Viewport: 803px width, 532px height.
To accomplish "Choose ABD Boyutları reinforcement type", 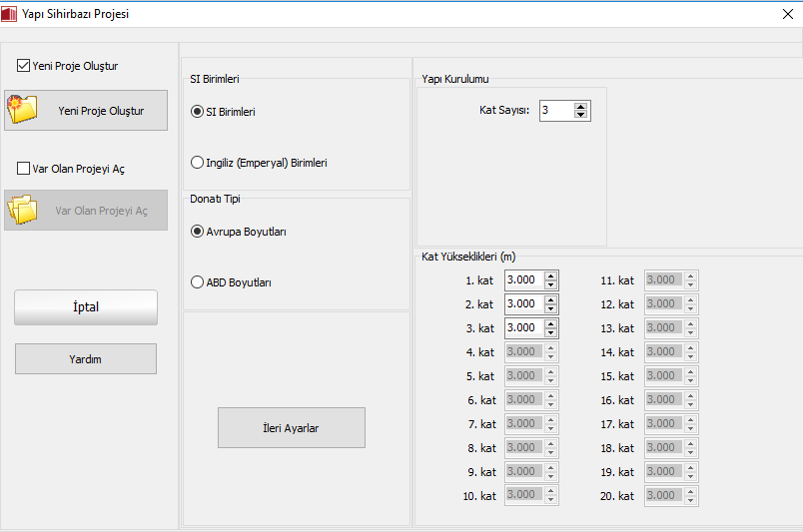I will pos(197,282).
